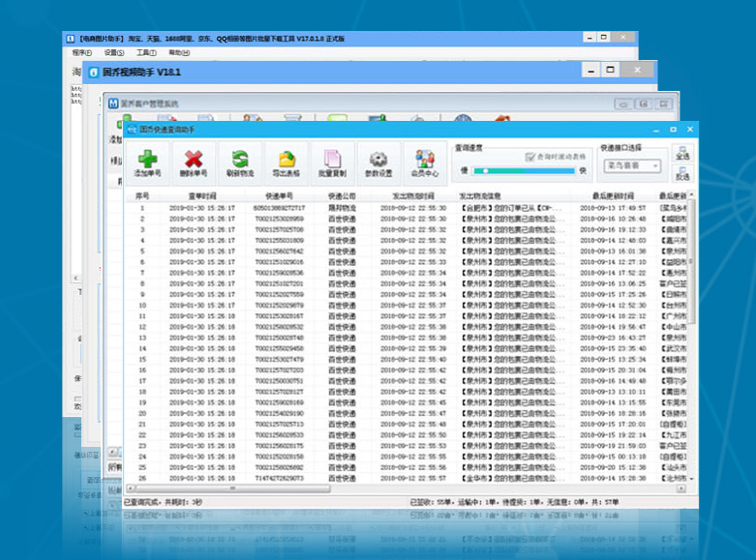Refresh logistics with the 刷新物流 icon
Viewport: 756px width, 560px height.
click(x=240, y=163)
